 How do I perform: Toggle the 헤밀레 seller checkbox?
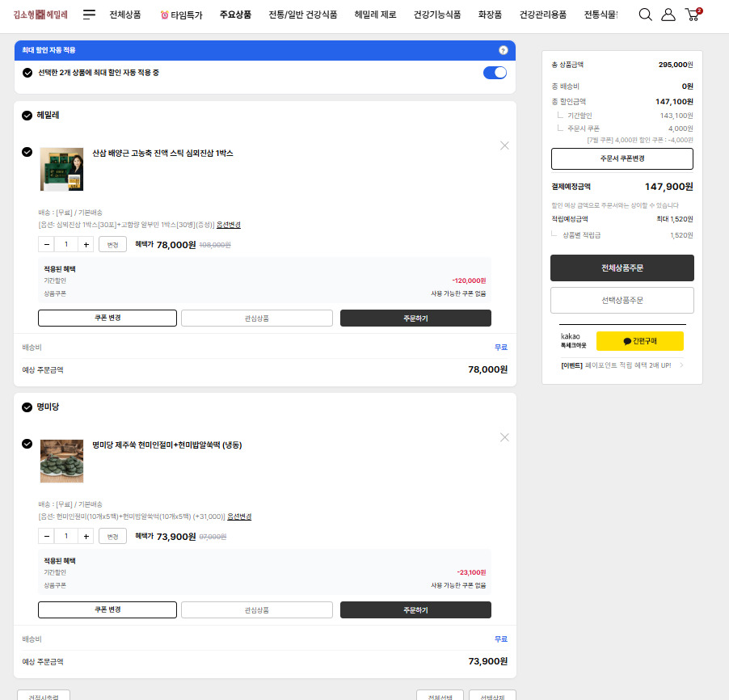coord(27,116)
